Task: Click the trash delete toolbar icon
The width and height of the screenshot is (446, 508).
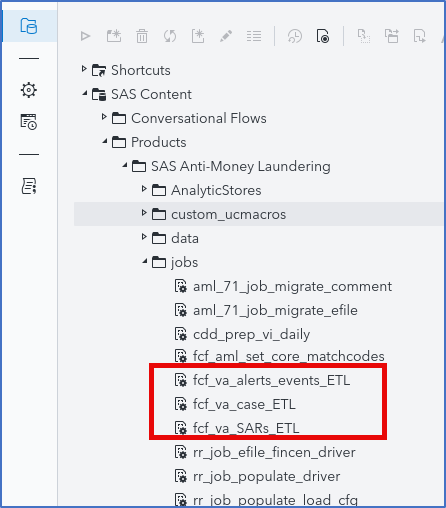Action: point(142,36)
